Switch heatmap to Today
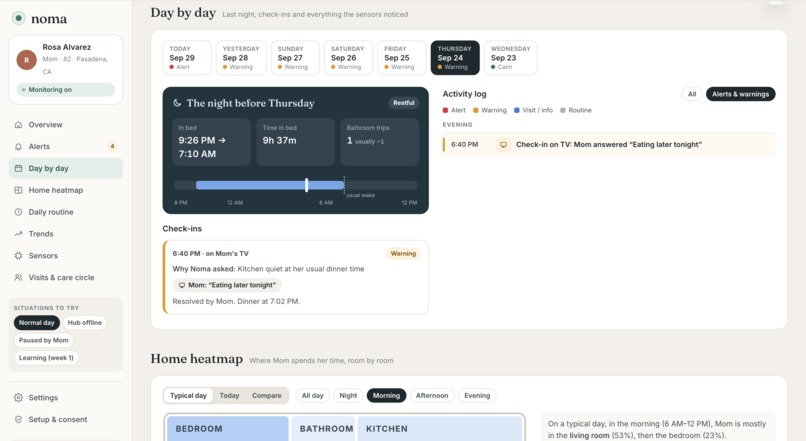806x441 pixels. click(x=229, y=396)
